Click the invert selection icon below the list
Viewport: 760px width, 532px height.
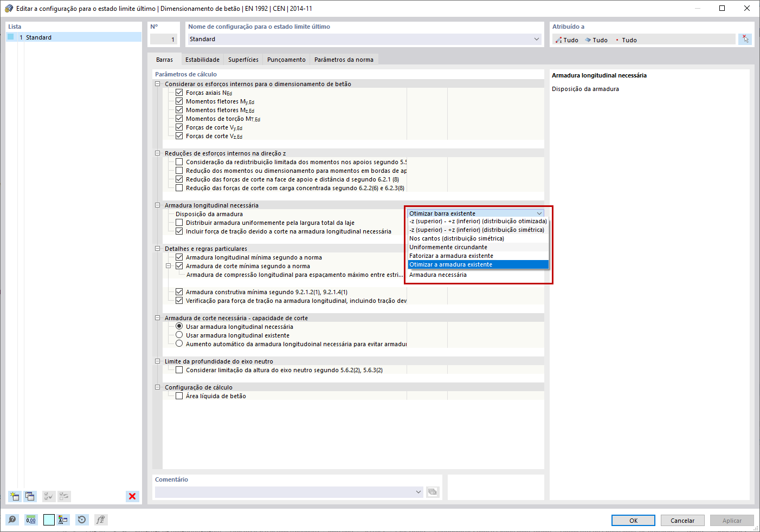pos(64,496)
